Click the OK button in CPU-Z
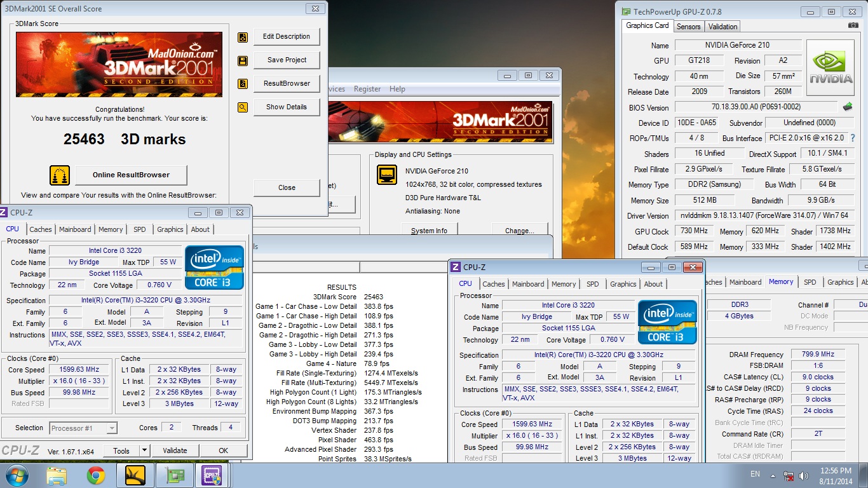This screenshot has height=488, width=868. 223,451
